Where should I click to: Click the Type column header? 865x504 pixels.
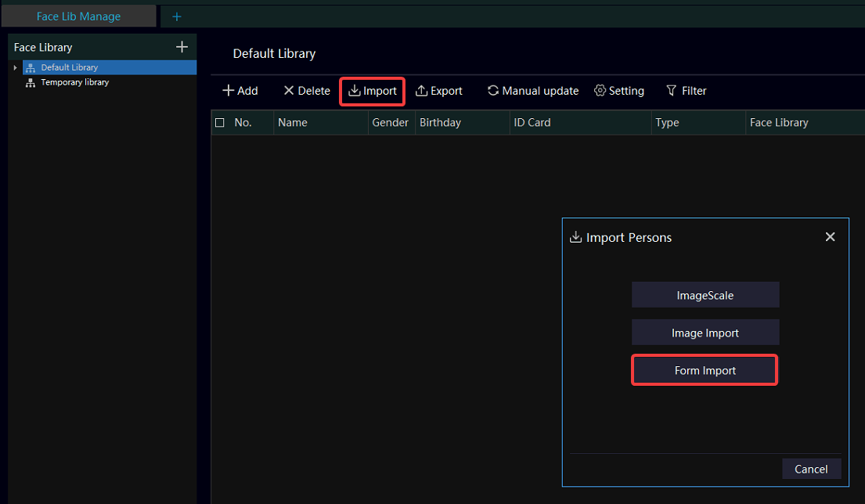coord(698,122)
